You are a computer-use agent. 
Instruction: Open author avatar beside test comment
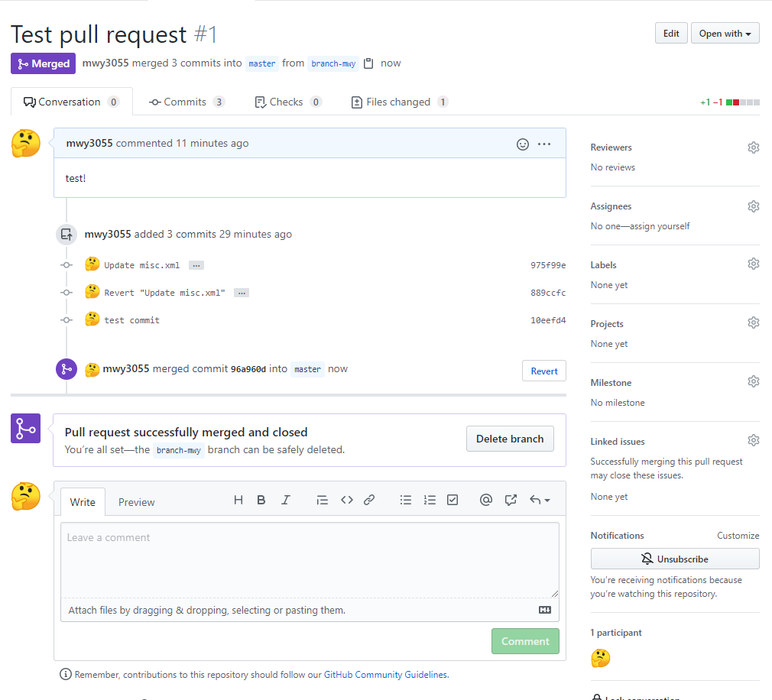25,143
